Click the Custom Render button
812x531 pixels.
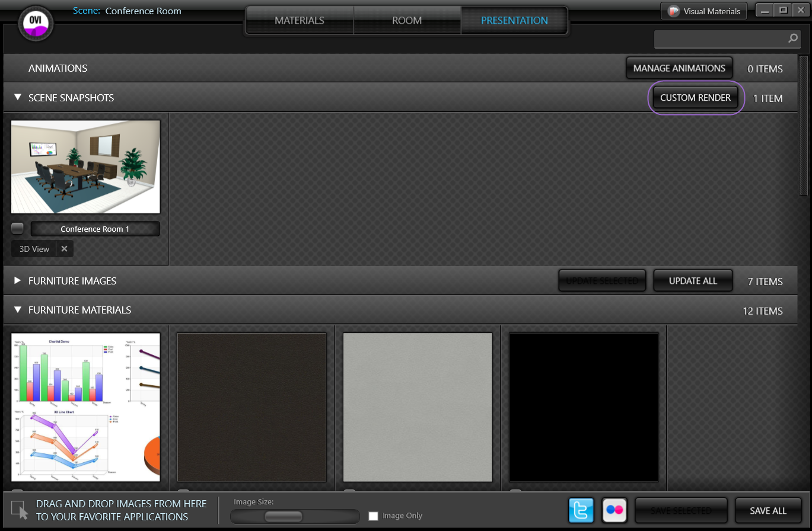point(695,98)
